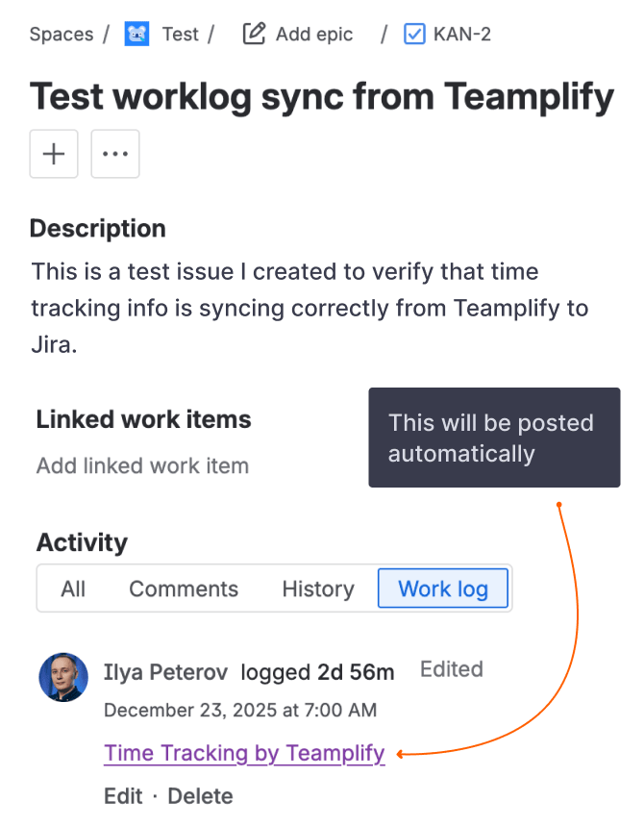The width and height of the screenshot is (644, 827).
Task: Select the Work log tab
Action: pyautogui.click(x=443, y=589)
